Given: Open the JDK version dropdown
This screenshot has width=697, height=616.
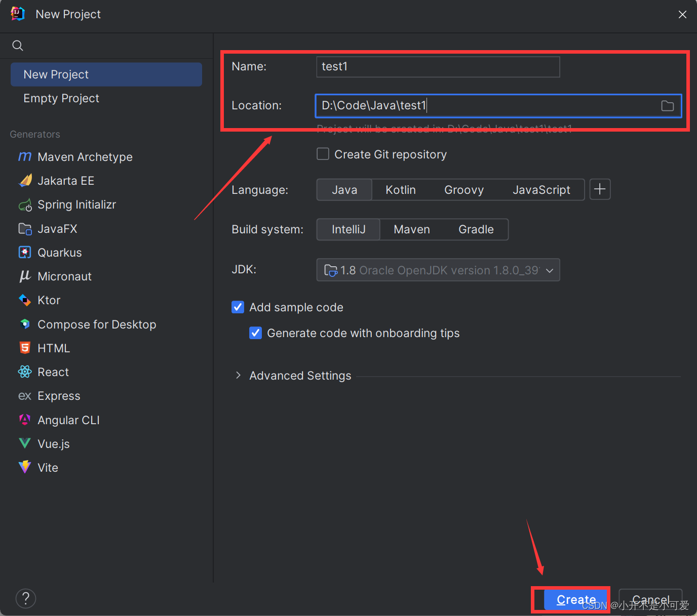Looking at the screenshot, I should (x=438, y=270).
